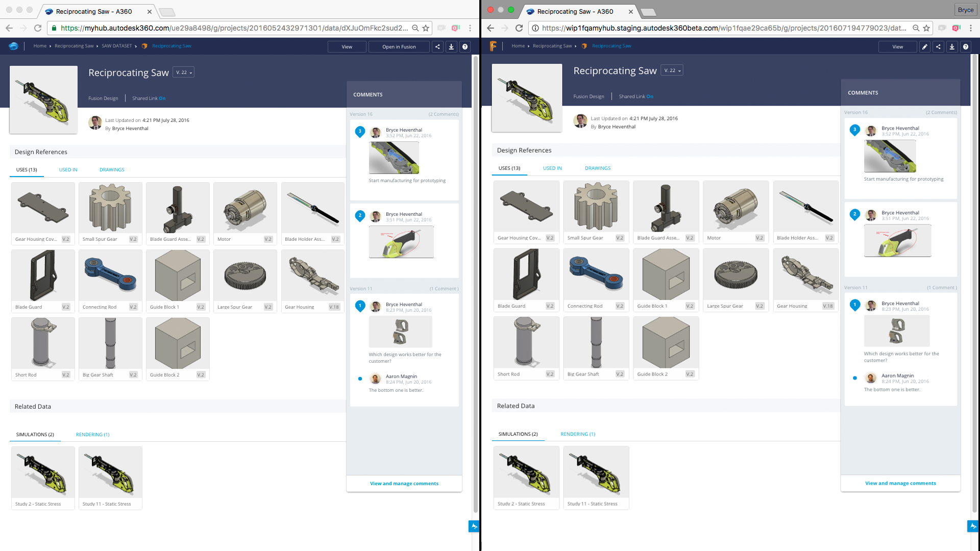The width and height of the screenshot is (980, 551).
Task: Switch to USED IN tab in left window
Action: click(68, 170)
